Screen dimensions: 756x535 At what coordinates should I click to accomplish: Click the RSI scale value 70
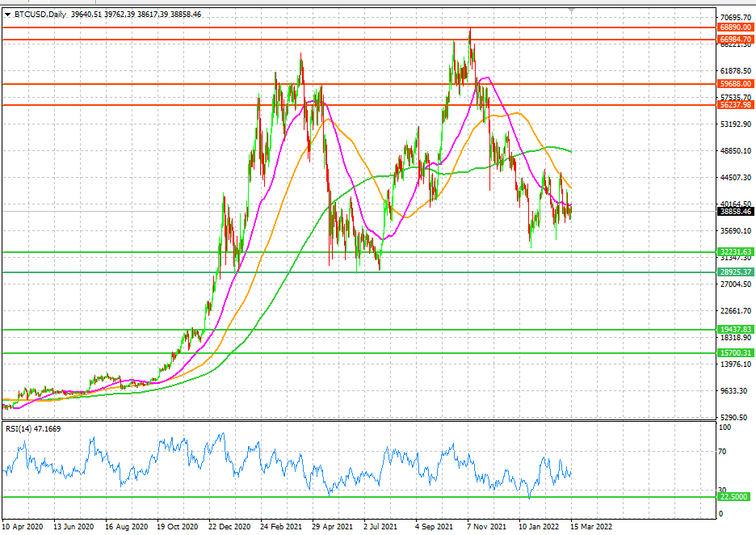(722, 452)
